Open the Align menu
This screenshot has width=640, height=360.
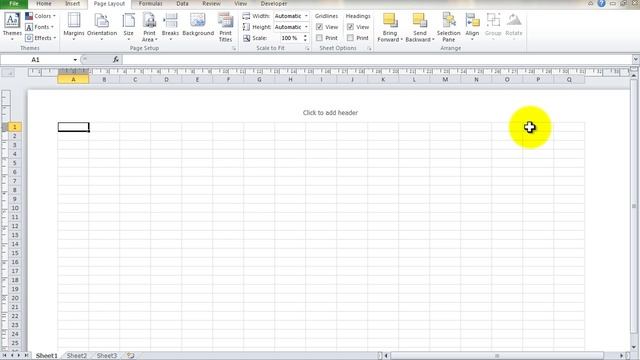click(x=472, y=27)
